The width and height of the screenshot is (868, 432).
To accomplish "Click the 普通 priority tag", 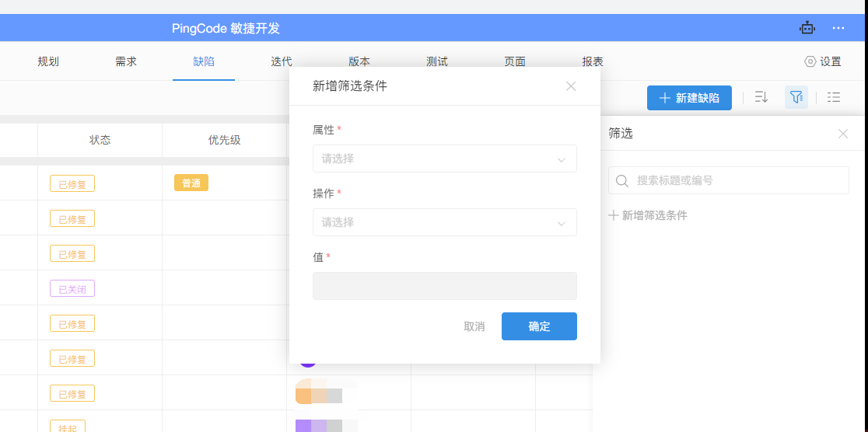I will click(x=191, y=183).
